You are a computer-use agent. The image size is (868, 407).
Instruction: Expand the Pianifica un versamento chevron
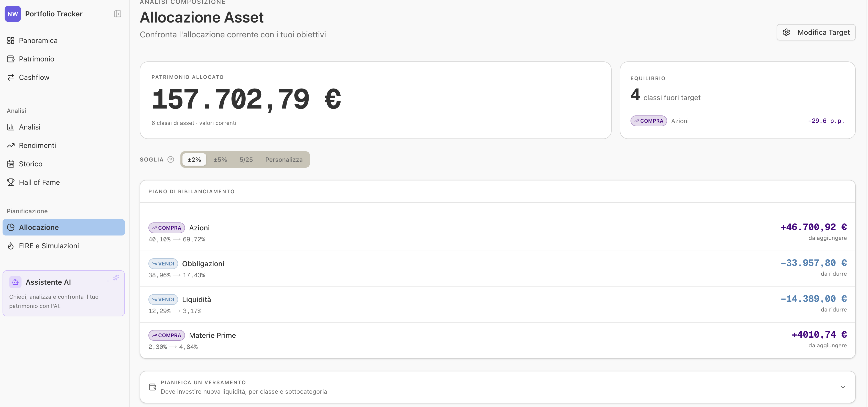843,387
